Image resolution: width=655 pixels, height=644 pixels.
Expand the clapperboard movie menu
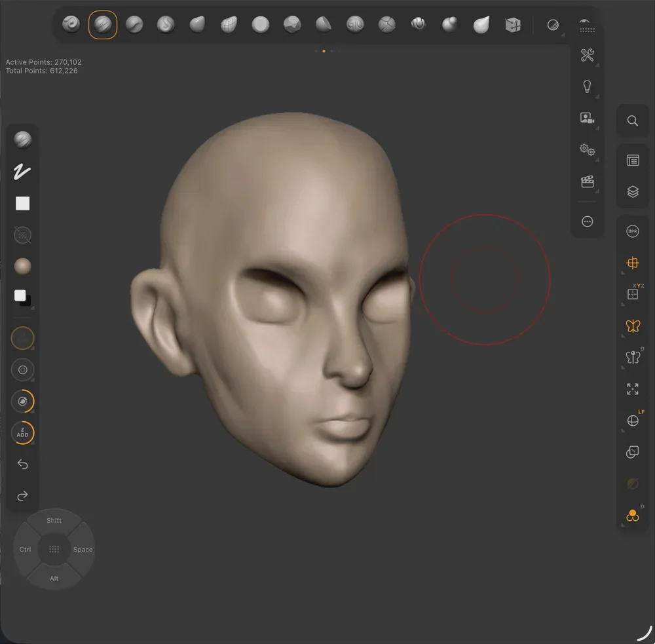click(588, 181)
